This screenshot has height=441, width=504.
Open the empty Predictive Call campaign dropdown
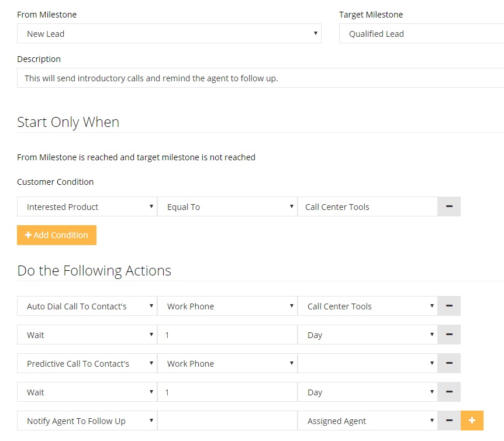[x=368, y=363]
